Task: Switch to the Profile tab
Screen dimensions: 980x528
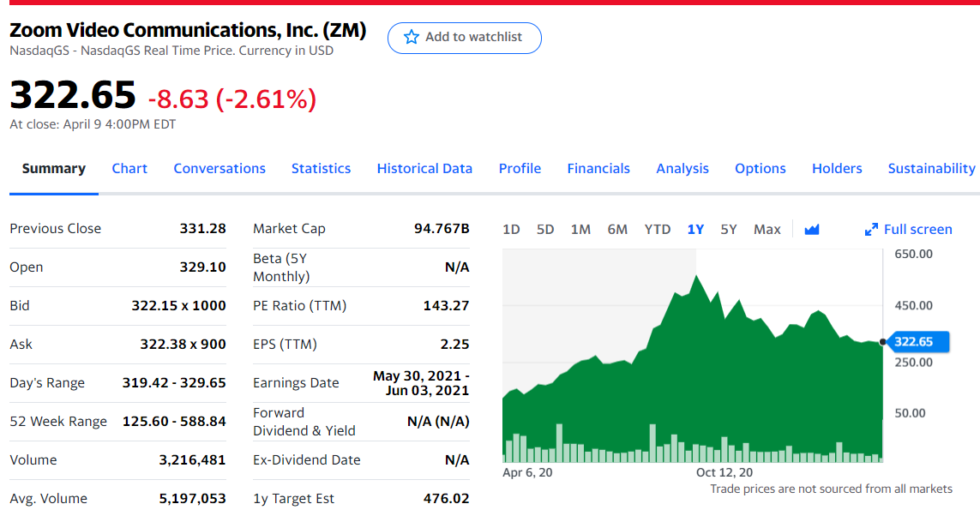Action: (520, 168)
